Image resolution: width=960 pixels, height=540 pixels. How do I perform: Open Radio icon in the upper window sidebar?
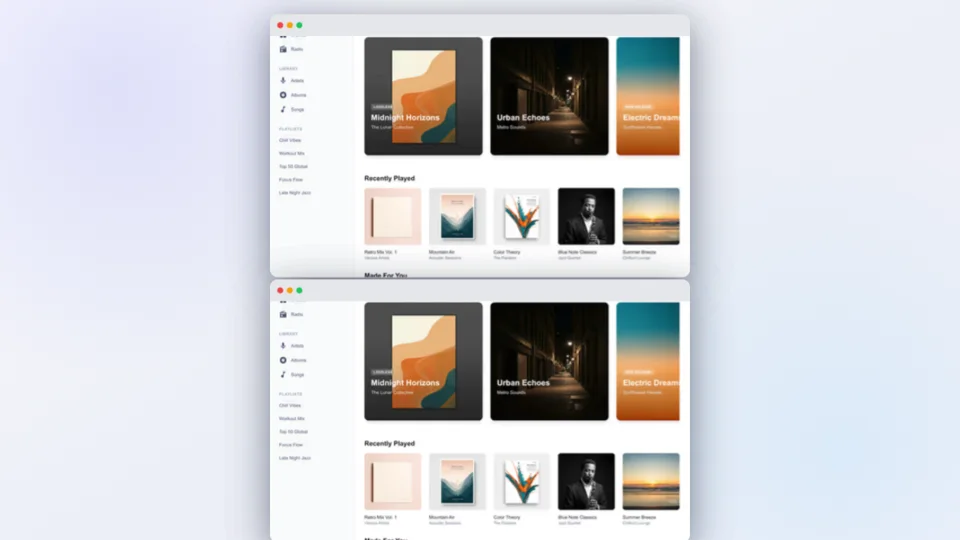283,49
